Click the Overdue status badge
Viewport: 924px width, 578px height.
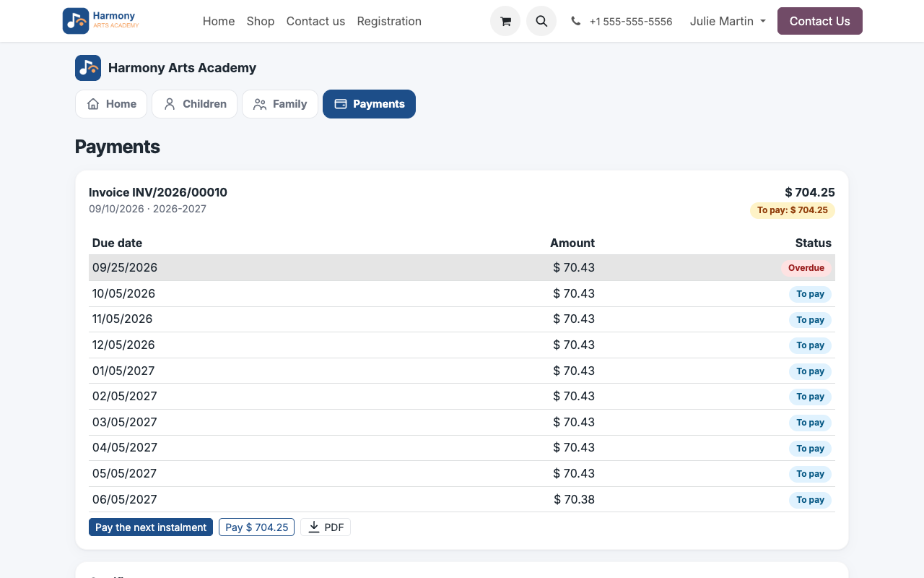coord(806,268)
